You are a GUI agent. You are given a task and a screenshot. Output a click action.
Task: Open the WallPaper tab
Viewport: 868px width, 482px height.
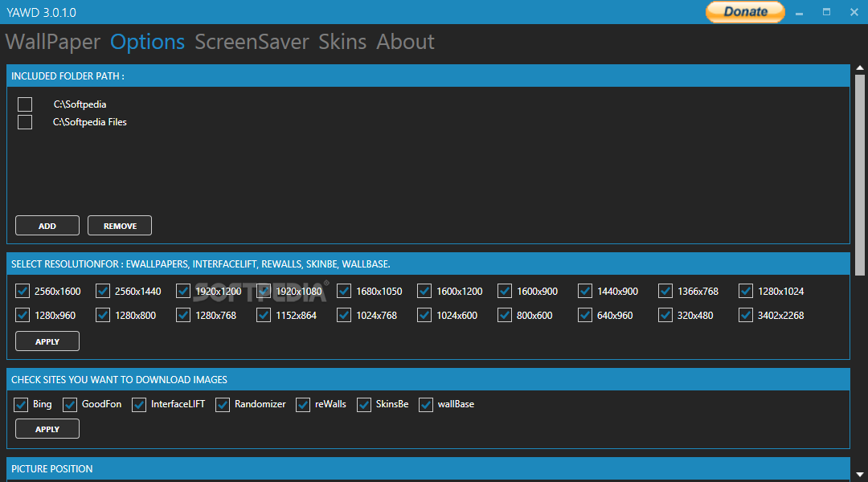[x=53, y=42]
